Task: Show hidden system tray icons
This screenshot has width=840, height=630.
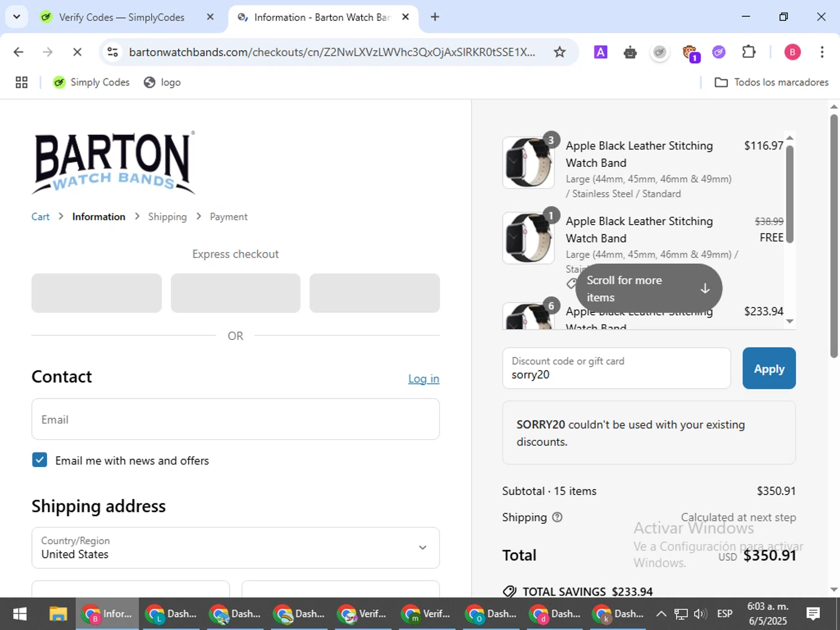Action: click(661, 614)
